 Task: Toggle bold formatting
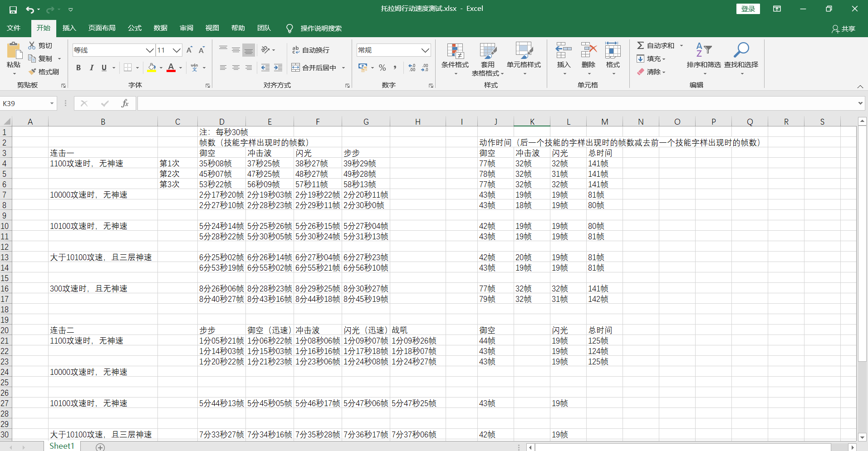(78, 68)
